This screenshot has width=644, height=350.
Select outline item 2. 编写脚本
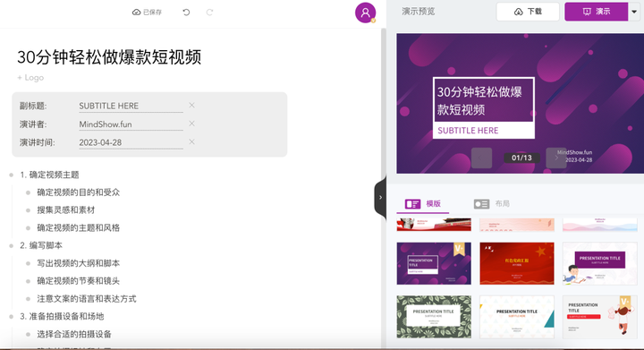(x=41, y=245)
